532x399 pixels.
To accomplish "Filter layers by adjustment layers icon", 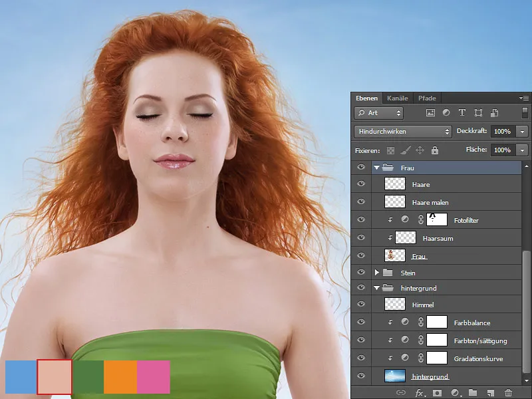I will tap(446, 113).
